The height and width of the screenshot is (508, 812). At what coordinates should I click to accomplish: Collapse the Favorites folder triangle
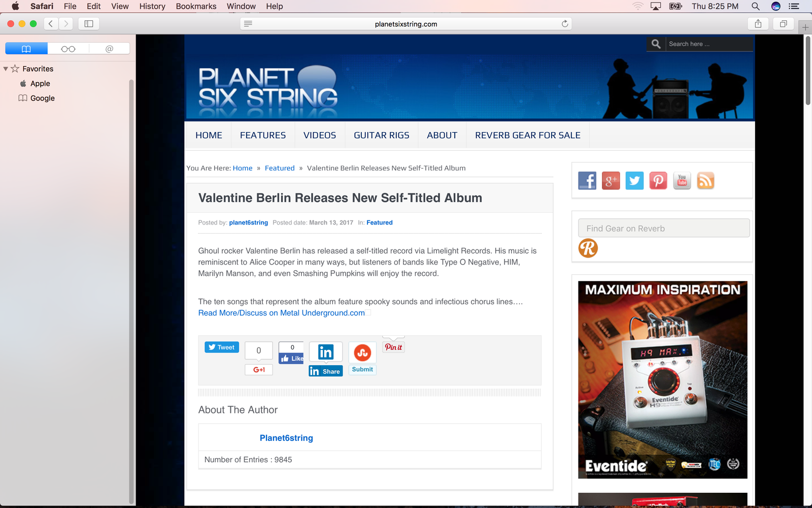pyautogui.click(x=6, y=69)
